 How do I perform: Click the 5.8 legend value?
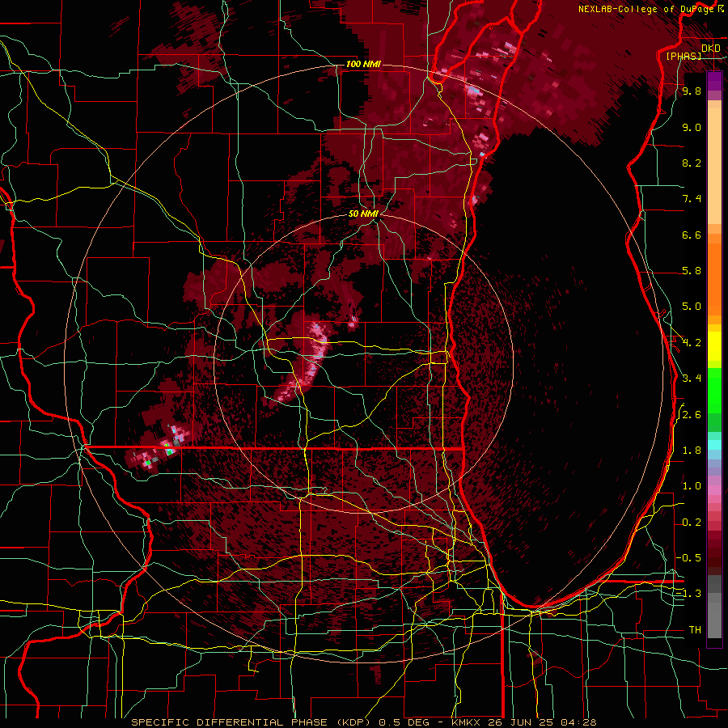(x=692, y=271)
